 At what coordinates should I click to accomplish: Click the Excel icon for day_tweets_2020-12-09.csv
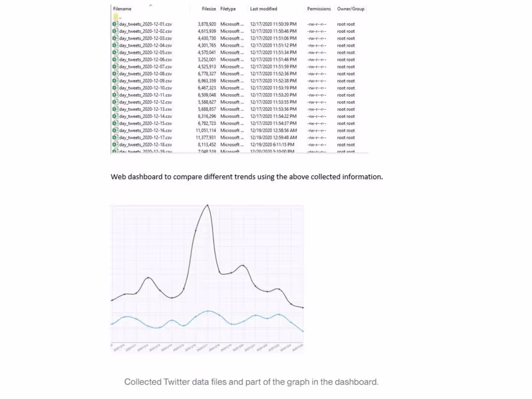115,80
